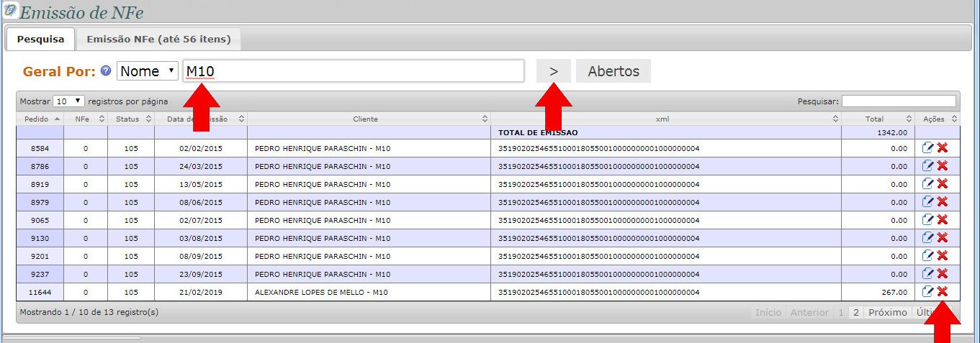Click the blue help icon beside Geral Por

[106, 71]
